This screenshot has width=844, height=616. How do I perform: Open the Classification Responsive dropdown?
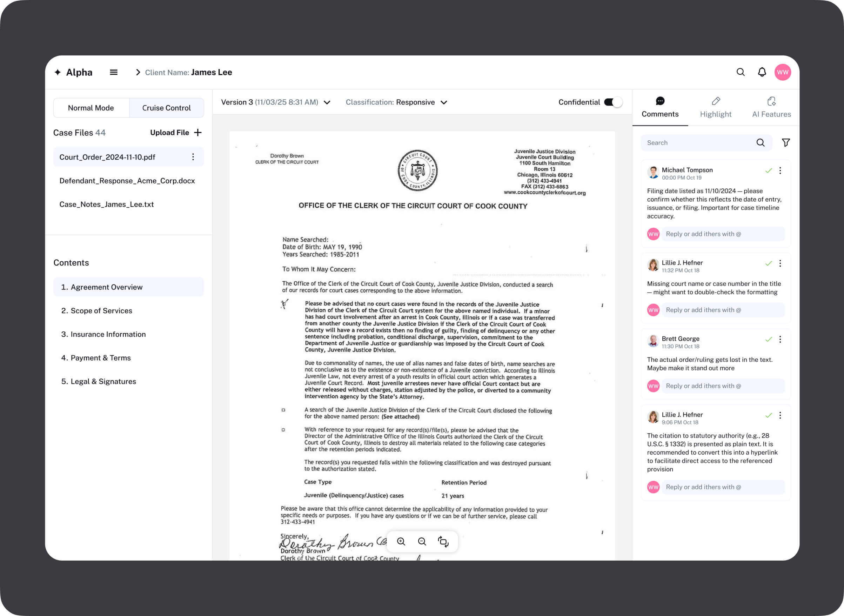tap(444, 102)
